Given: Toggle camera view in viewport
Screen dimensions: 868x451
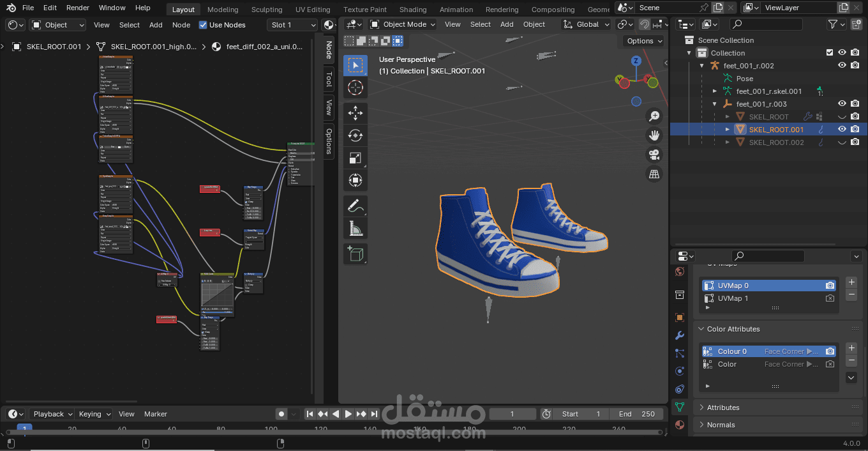Looking at the screenshot, I should point(654,155).
